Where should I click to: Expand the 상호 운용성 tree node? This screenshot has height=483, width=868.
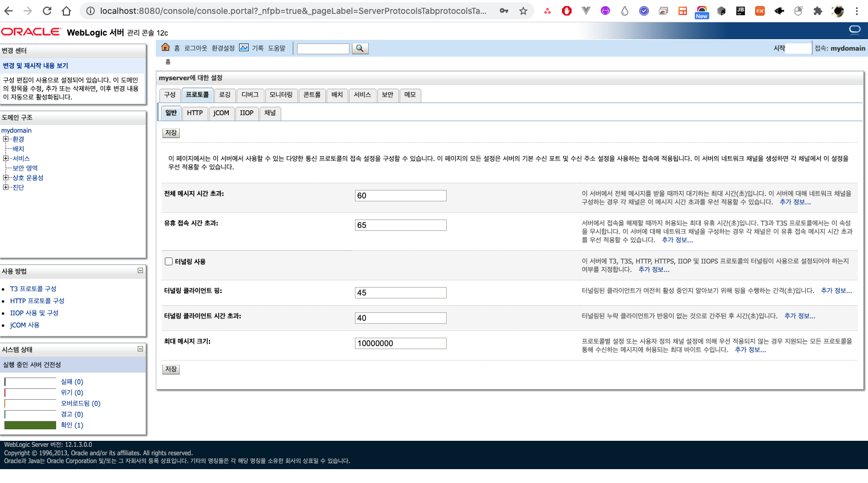[x=6, y=178]
